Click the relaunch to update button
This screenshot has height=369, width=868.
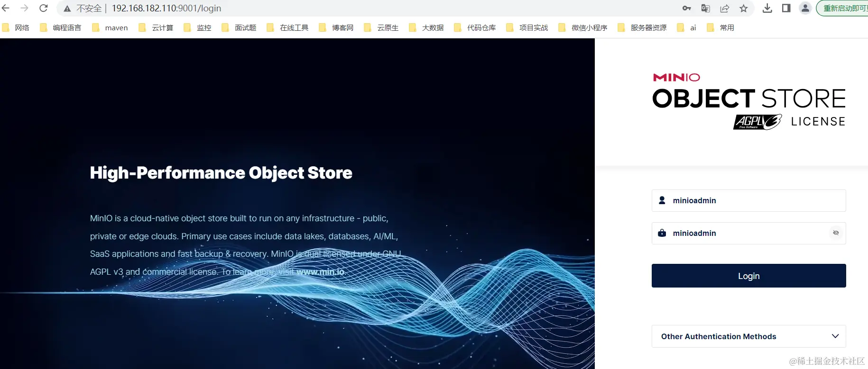tap(843, 8)
